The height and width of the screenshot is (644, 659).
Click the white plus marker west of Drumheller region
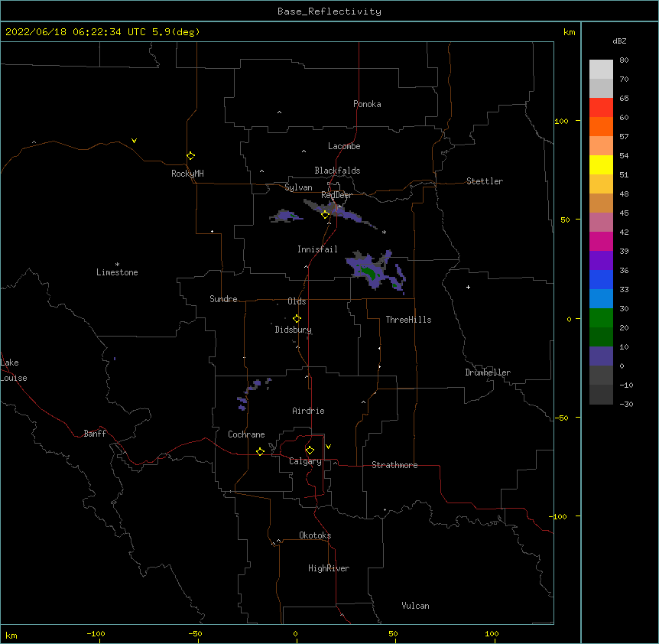pyautogui.click(x=468, y=287)
